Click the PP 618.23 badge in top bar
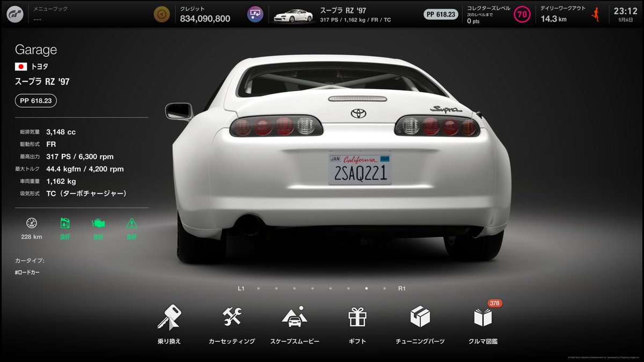Screen dimensions: 644x362 click(x=441, y=14)
